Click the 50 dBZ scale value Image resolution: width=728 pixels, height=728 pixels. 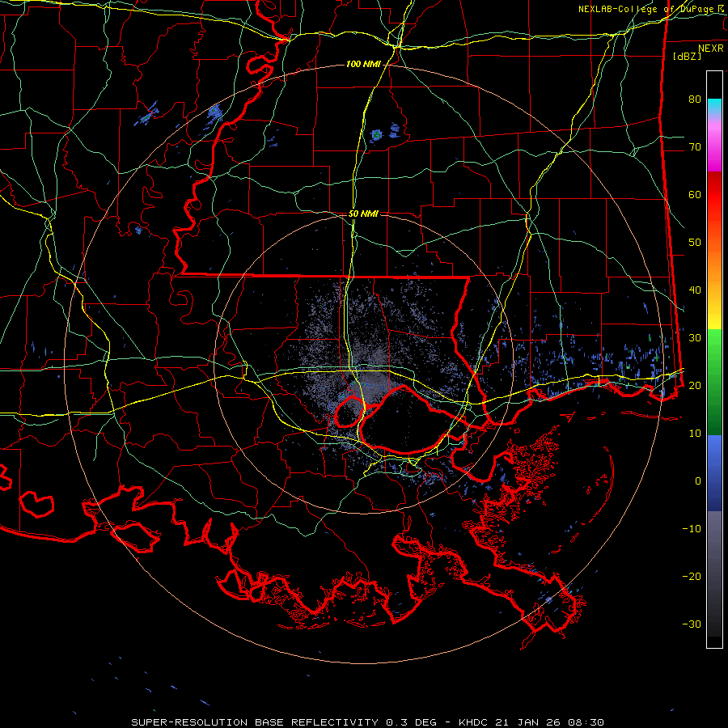point(695,243)
